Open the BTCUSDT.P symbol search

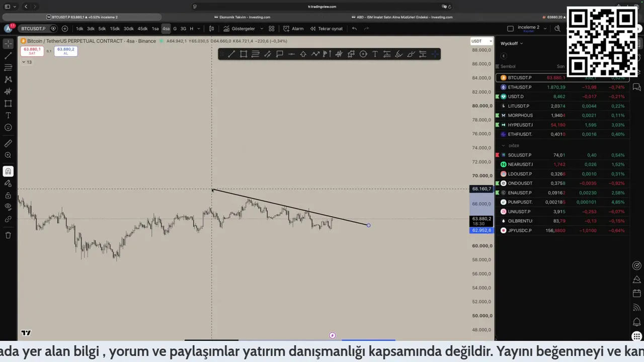pyautogui.click(x=33, y=29)
